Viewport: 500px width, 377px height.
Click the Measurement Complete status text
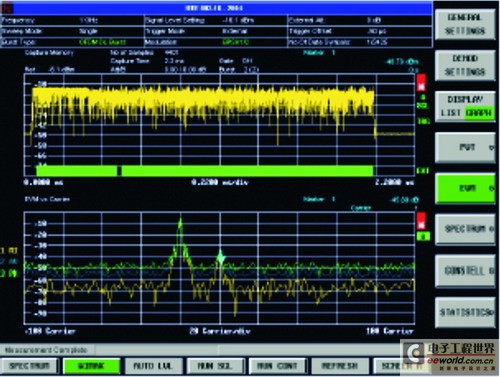coord(46,350)
